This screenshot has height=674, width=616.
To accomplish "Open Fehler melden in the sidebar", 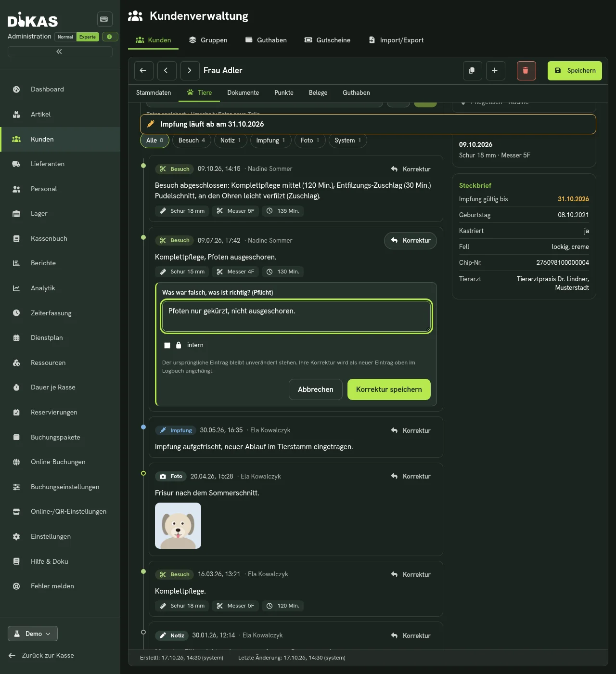I will click(60, 586).
